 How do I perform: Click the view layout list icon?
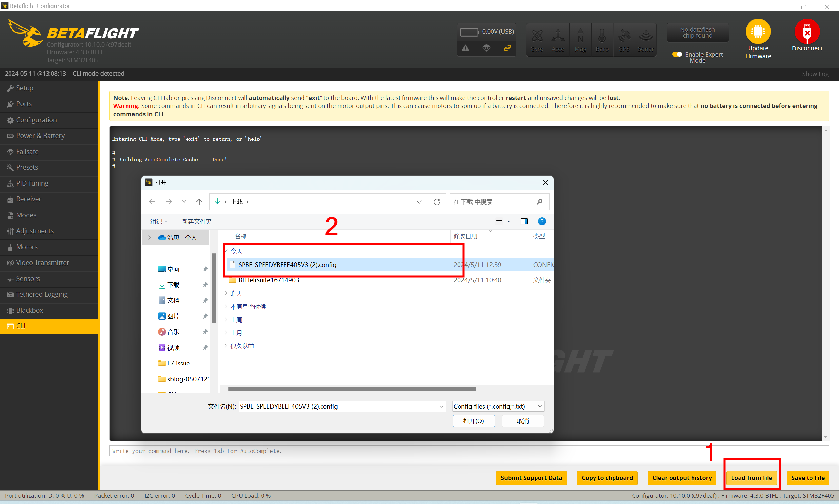coord(499,221)
